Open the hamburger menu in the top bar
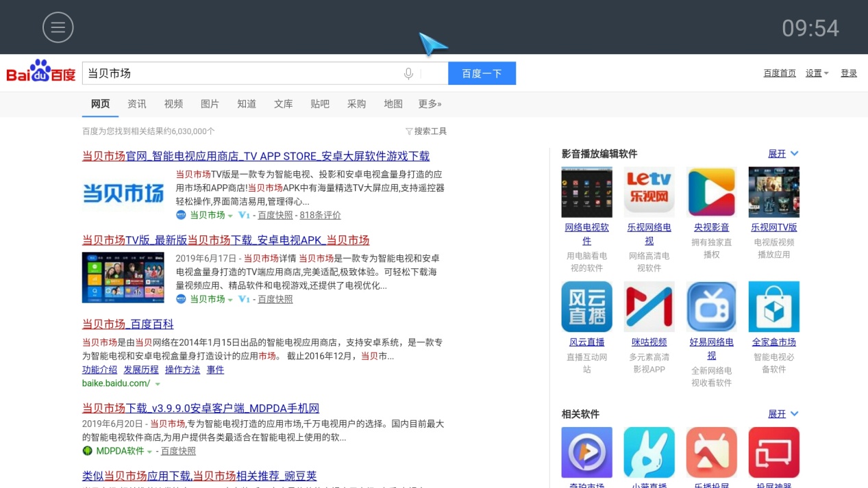Screen dimensions: 868x488 tap(58, 27)
